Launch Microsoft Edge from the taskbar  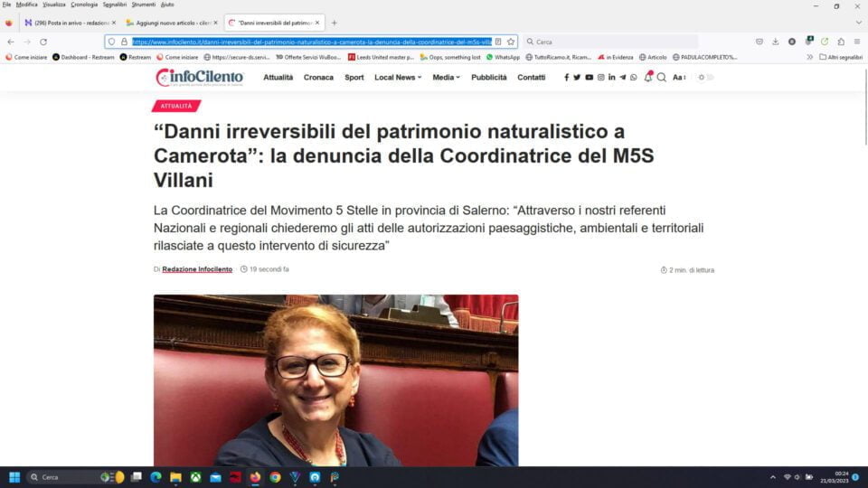click(x=156, y=477)
